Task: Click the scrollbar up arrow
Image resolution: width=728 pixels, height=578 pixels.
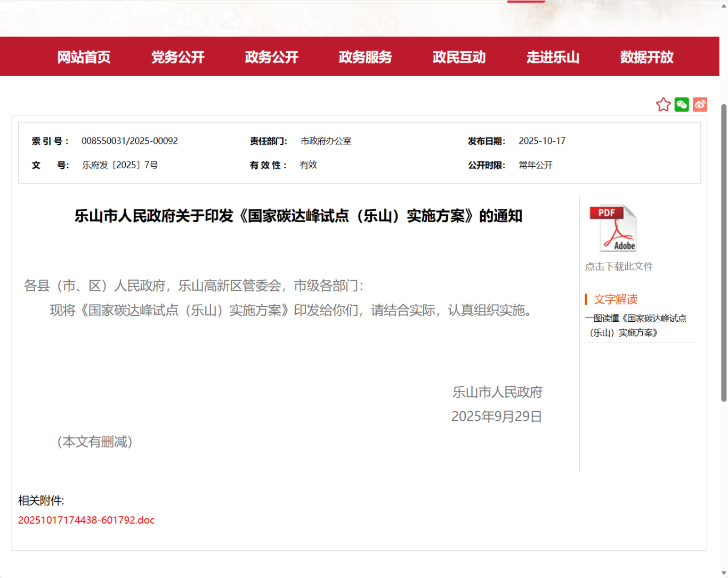Action: (723, 5)
